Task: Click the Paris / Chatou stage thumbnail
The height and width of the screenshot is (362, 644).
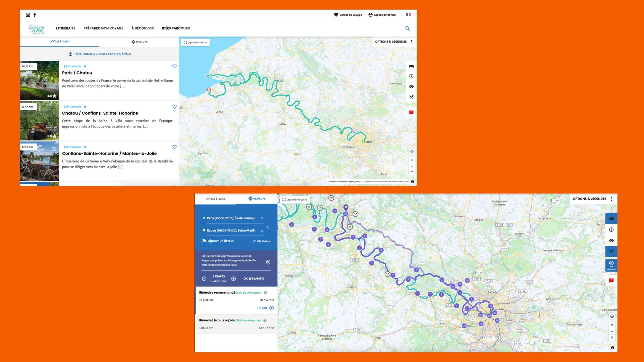Action: pos(40,80)
